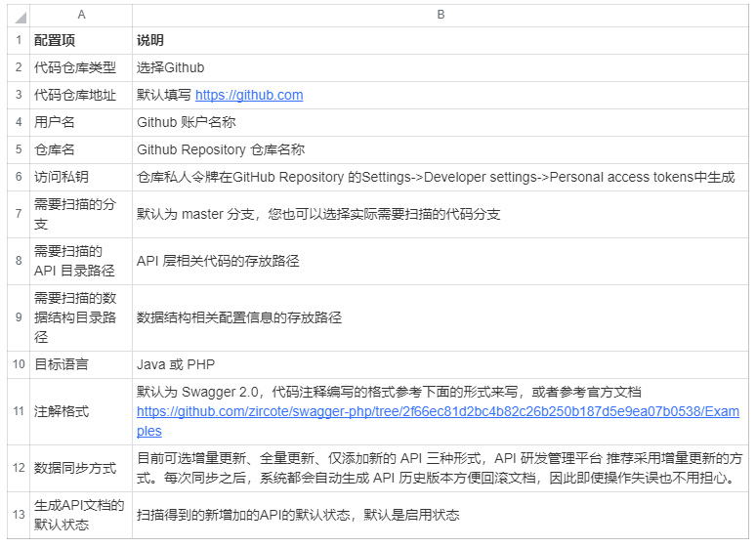The image size is (756, 547).
Task: Select column A header
Action: (81, 15)
